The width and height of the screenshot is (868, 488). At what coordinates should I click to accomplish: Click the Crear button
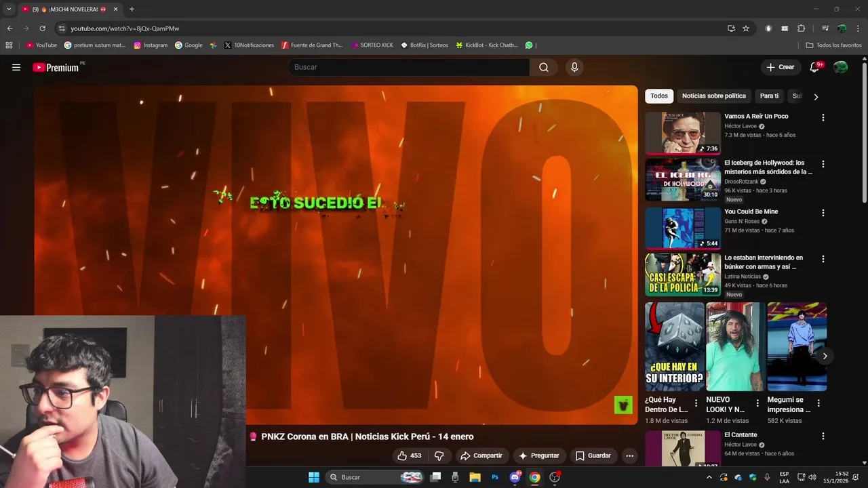pyautogui.click(x=780, y=67)
